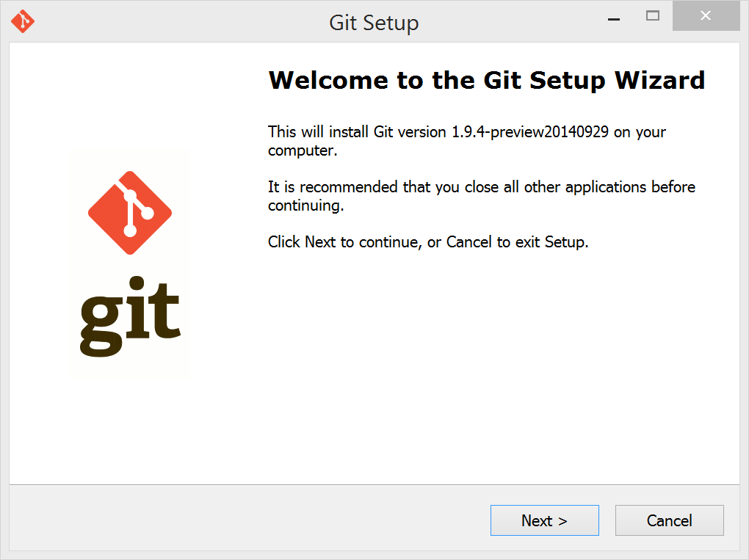The image size is (749, 560).
Task: Maximize the Git Setup window
Action: [653, 16]
